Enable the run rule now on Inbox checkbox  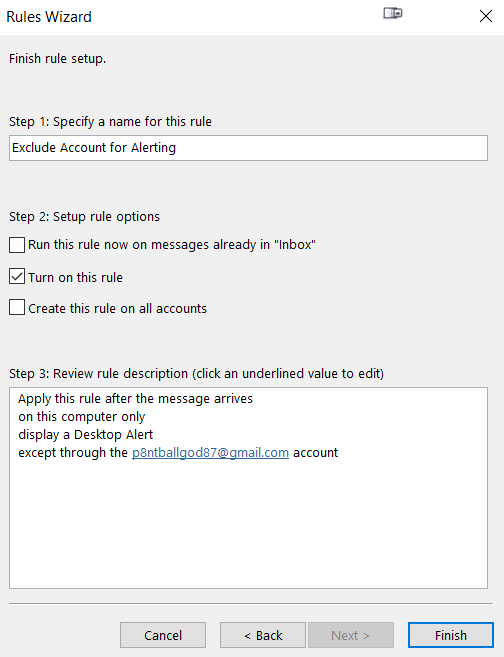click(x=17, y=245)
